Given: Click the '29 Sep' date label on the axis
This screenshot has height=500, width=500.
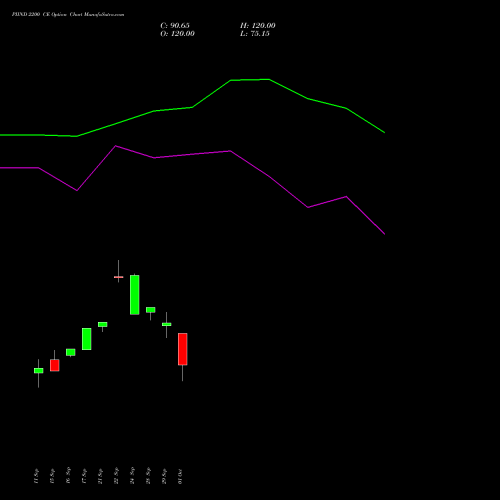Looking at the screenshot, I should [164, 476].
